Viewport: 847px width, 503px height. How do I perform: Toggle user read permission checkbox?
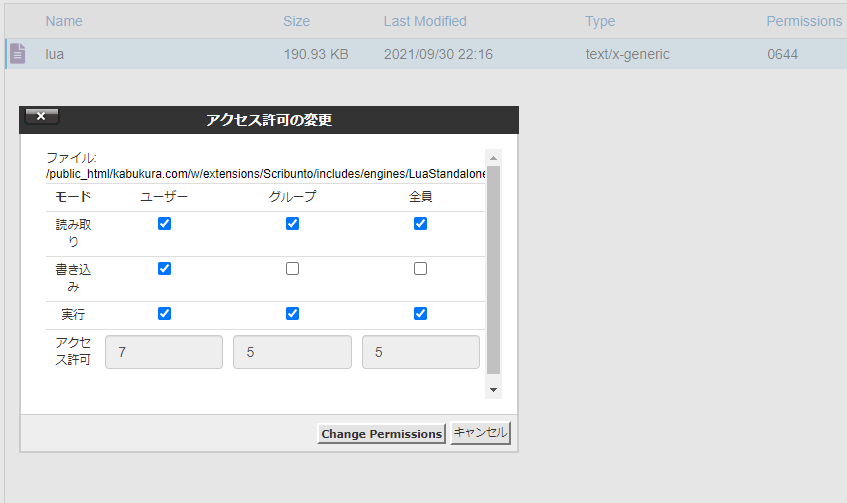pyautogui.click(x=164, y=224)
